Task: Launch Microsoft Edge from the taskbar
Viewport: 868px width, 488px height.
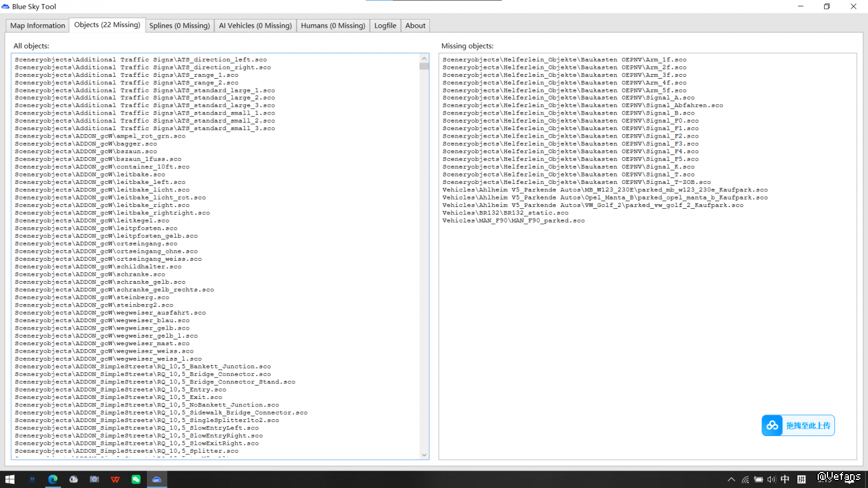Action: (53, 479)
